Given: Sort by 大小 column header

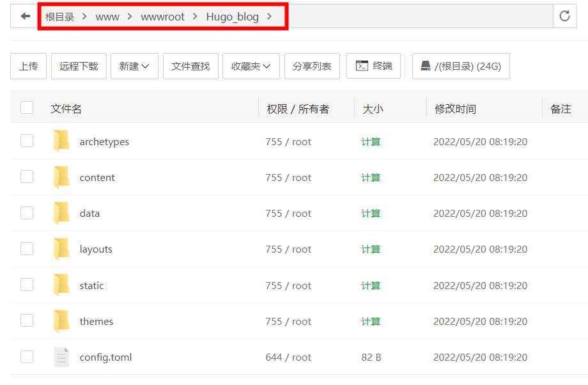Looking at the screenshot, I should coord(373,109).
